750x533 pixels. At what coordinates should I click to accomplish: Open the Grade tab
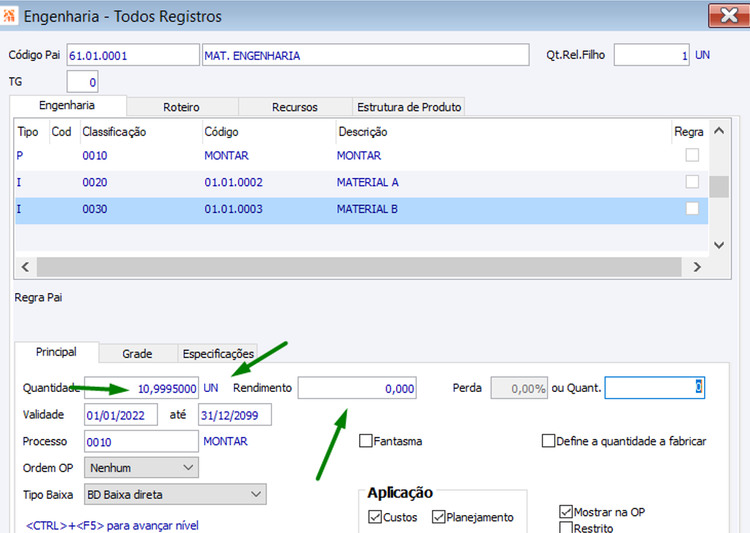(137, 354)
